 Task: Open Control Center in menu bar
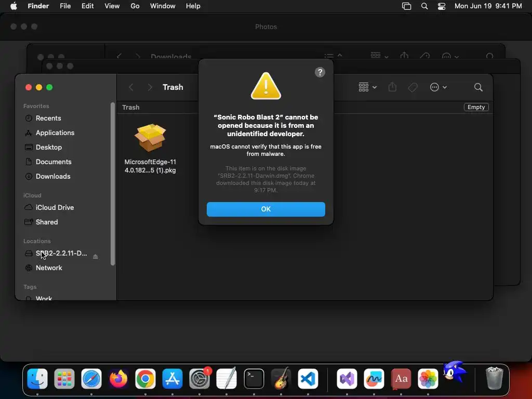(442, 6)
